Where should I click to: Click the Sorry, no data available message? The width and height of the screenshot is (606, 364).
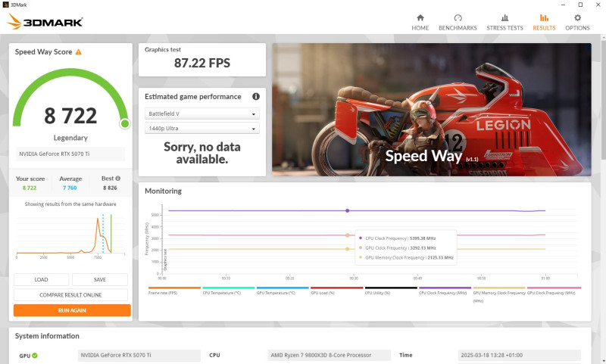[202, 153]
